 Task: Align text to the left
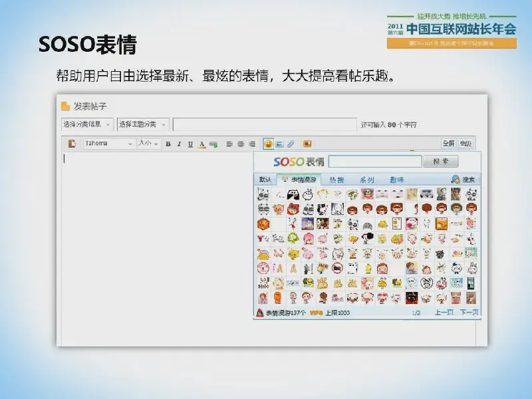229,144
